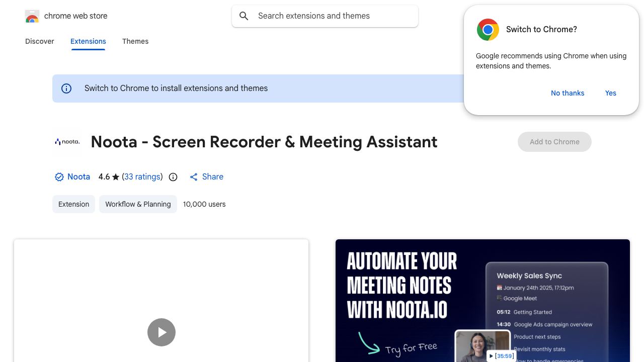
Task: Open the 33 ratings link
Action: coord(142,177)
